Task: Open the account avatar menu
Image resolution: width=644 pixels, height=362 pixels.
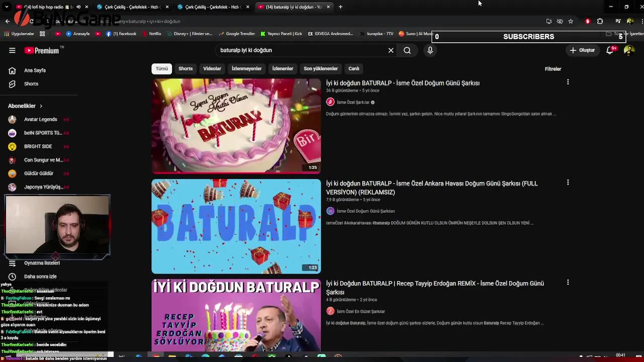Action: coord(629,50)
